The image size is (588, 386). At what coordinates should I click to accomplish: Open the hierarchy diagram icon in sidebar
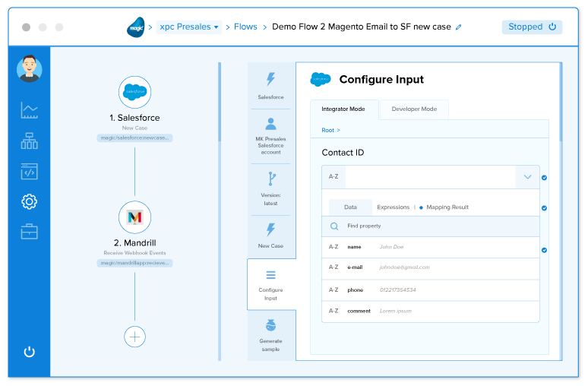29,141
